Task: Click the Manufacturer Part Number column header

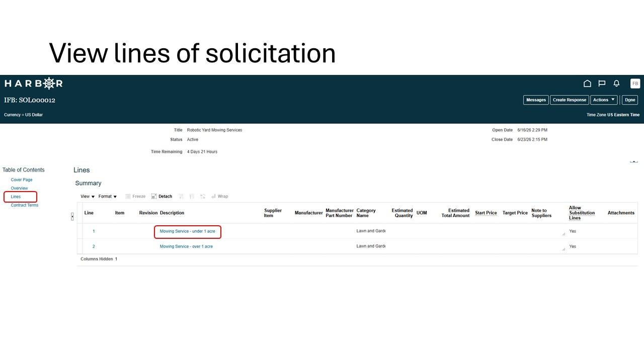Action: click(x=340, y=213)
